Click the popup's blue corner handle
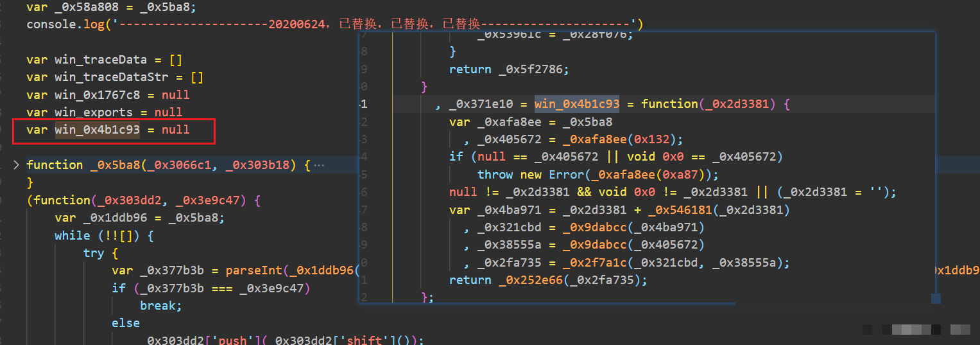 pos(936,299)
